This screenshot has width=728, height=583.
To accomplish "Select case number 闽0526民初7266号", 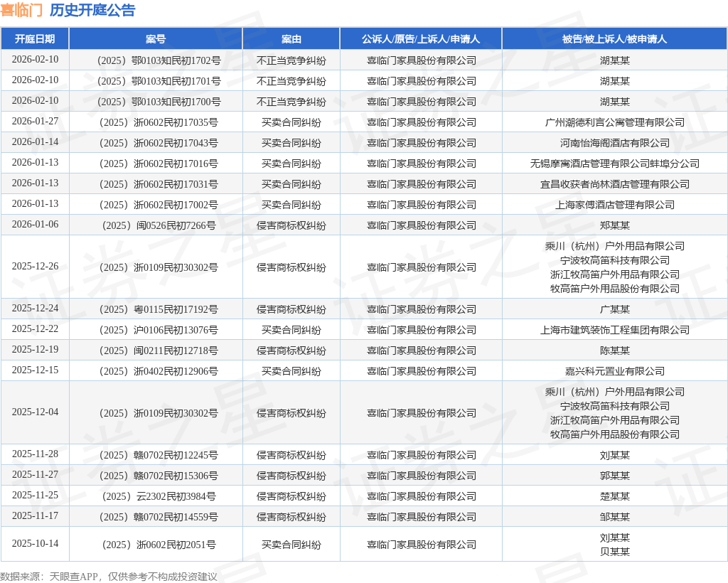I will tap(159, 225).
